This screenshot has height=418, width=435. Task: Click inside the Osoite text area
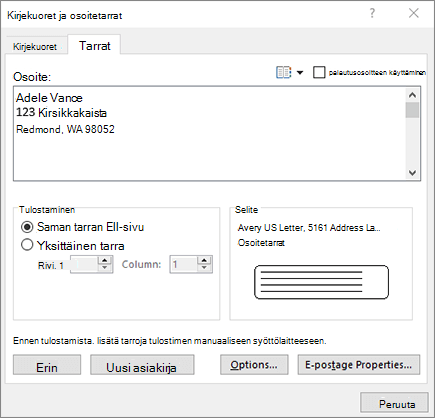click(x=217, y=134)
